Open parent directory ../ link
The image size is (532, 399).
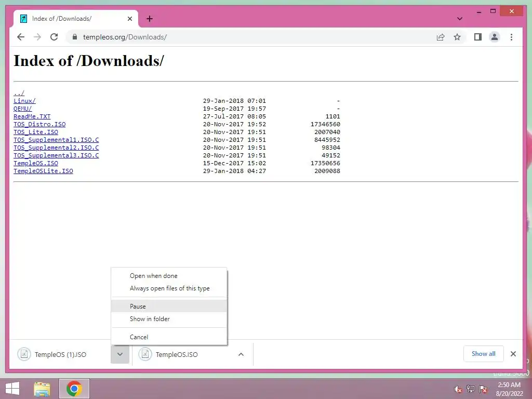(x=19, y=93)
